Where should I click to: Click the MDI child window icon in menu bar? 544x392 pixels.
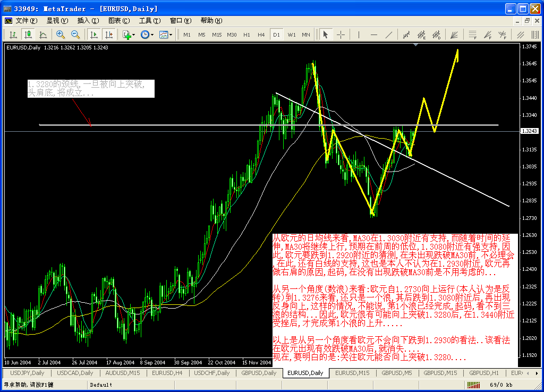coord(8,21)
